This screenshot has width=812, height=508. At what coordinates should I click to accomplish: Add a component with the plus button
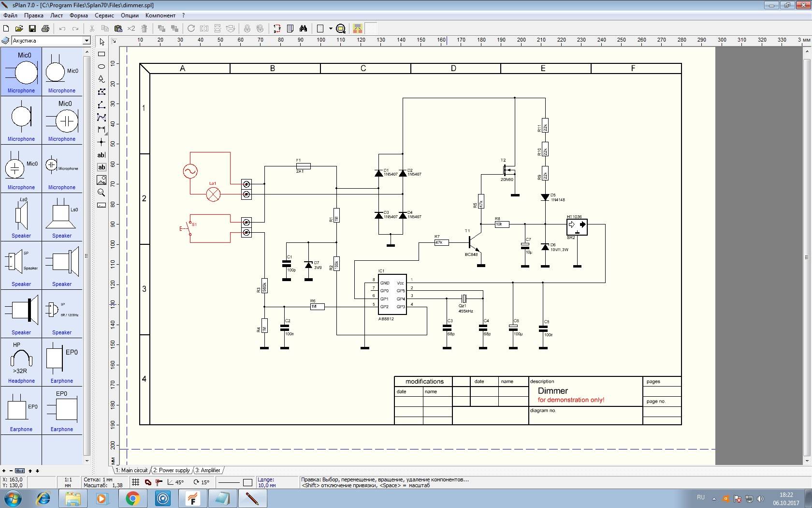pyautogui.click(x=4, y=471)
